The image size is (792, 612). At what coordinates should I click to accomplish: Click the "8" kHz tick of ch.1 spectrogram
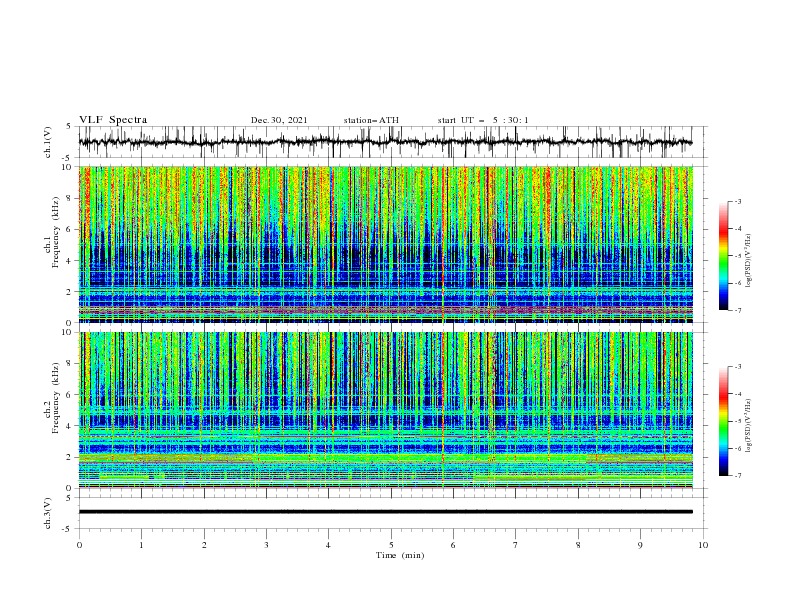pyautogui.click(x=70, y=198)
